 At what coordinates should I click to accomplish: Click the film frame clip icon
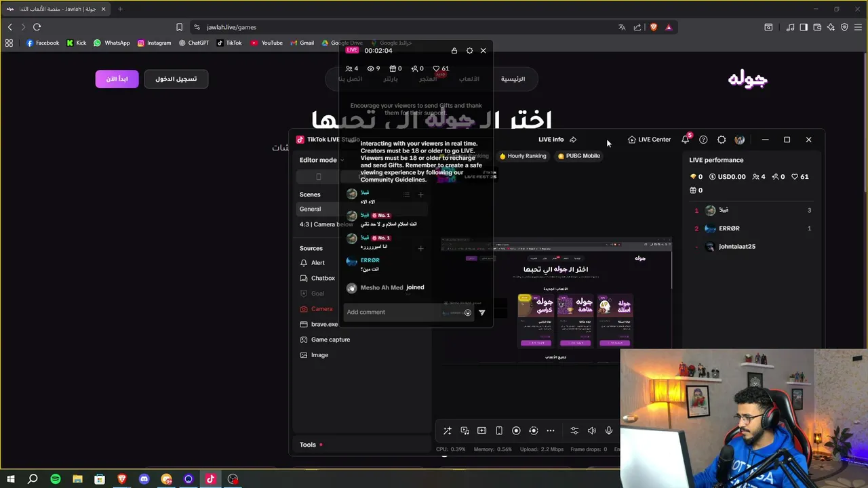click(x=481, y=430)
